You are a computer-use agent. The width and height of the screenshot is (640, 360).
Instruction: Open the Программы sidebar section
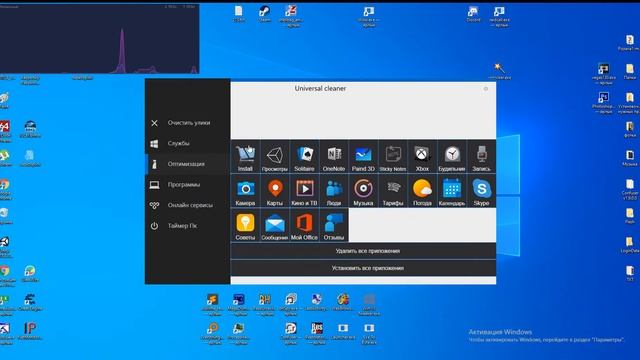tap(187, 184)
